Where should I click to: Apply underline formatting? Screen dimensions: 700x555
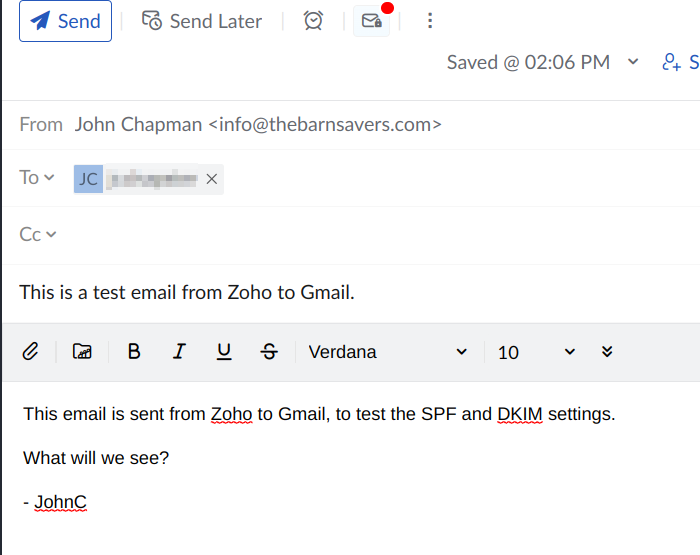click(x=224, y=352)
